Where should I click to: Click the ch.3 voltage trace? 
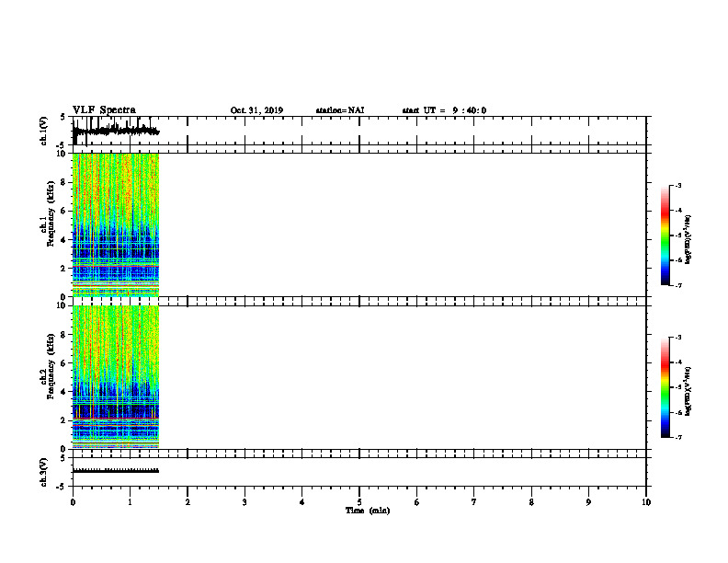tap(116, 471)
